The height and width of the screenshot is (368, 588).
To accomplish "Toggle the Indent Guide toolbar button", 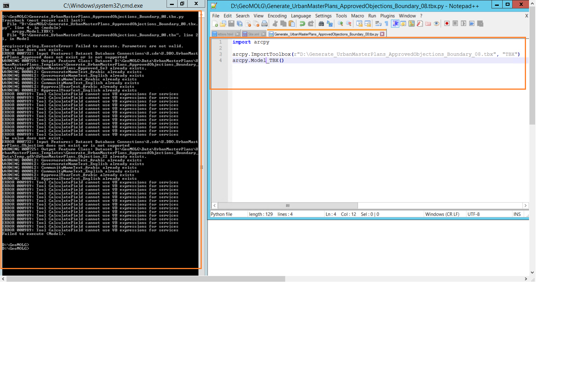I will pos(395,24).
